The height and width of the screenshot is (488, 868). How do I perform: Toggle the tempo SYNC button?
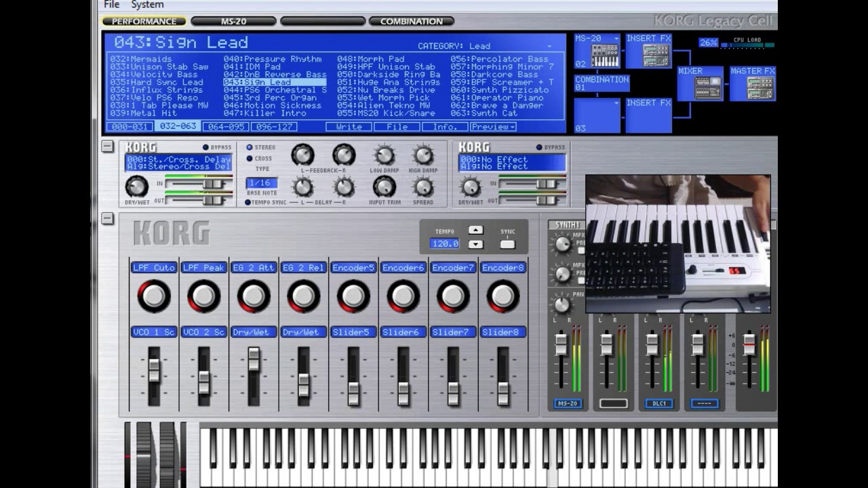507,245
